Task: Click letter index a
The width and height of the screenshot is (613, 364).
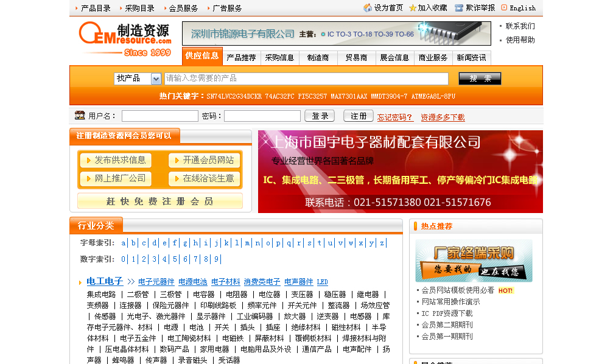Action: tap(123, 243)
